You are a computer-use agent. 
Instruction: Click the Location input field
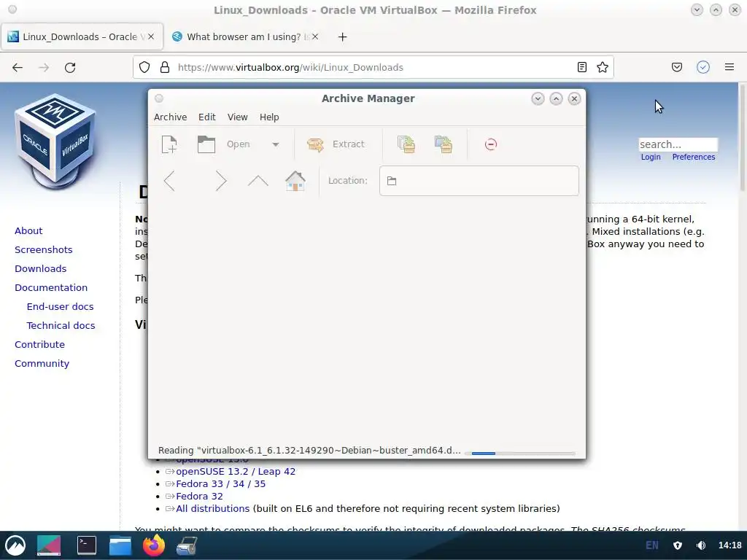[479, 181]
